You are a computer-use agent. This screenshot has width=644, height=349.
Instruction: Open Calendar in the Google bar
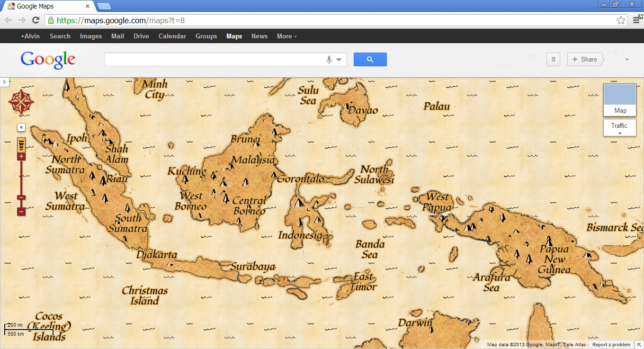pyautogui.click(x=172, y=36)
